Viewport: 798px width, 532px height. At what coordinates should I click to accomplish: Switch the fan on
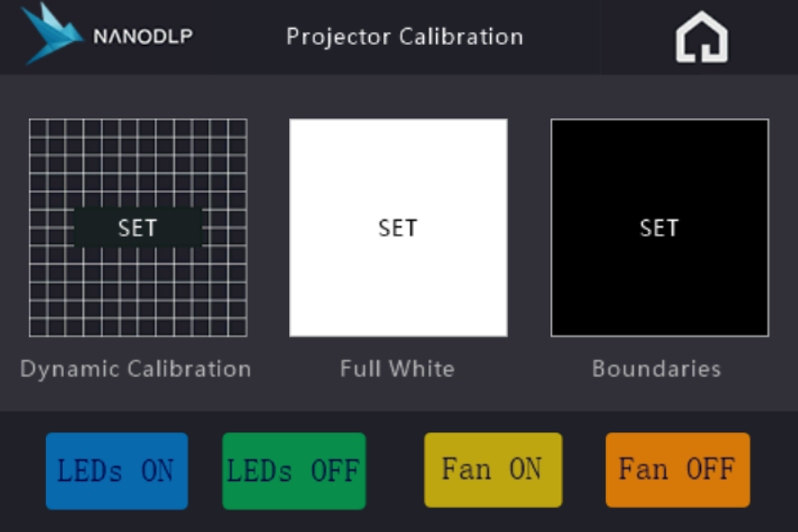pyautogui.click(x=493, y=469)
